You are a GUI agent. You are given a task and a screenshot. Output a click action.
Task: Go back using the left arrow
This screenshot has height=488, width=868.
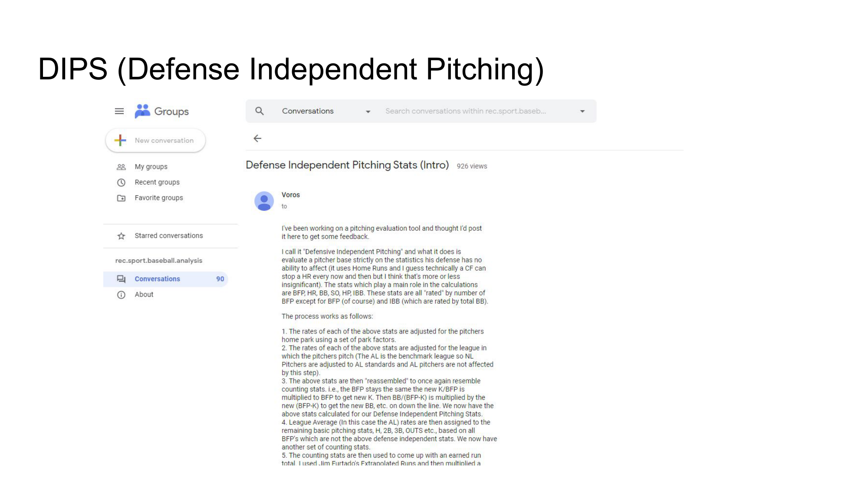click(x=257, y=138)
